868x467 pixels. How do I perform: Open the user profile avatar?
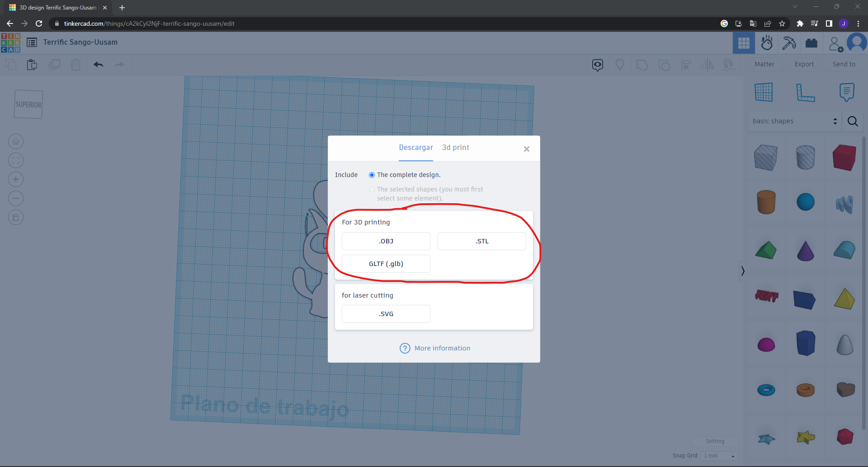[857, 43]
